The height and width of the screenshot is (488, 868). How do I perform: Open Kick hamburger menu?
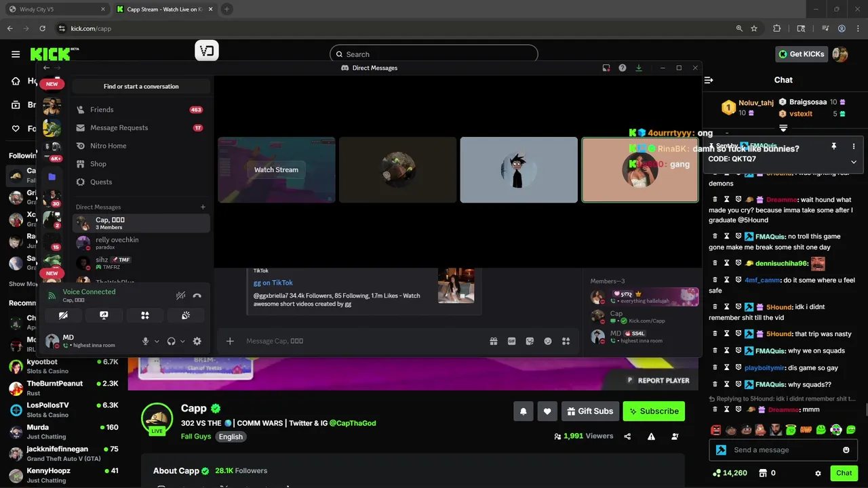point(16,54)
